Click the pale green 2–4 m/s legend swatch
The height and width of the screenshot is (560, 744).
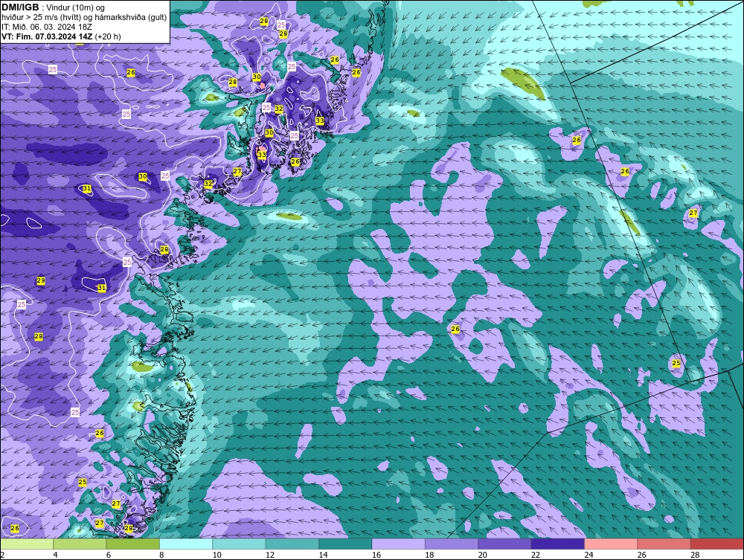[27, 544]
